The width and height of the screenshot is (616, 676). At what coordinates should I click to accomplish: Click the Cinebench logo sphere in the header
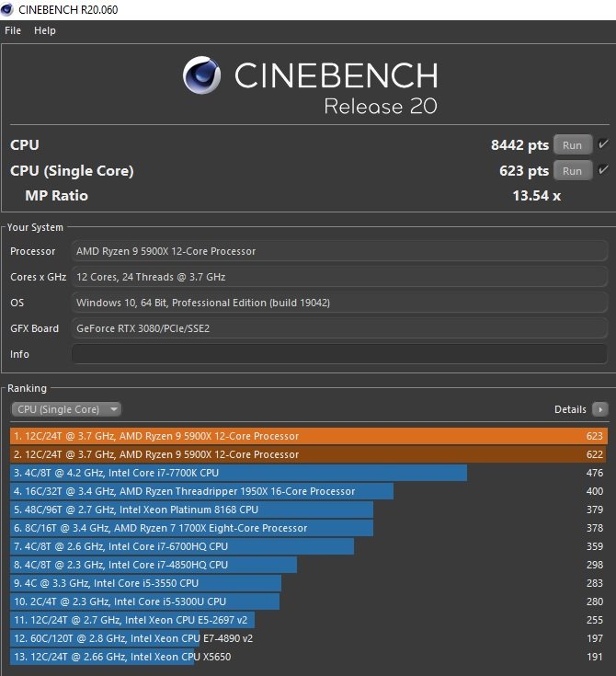click(x=201, y=75)
